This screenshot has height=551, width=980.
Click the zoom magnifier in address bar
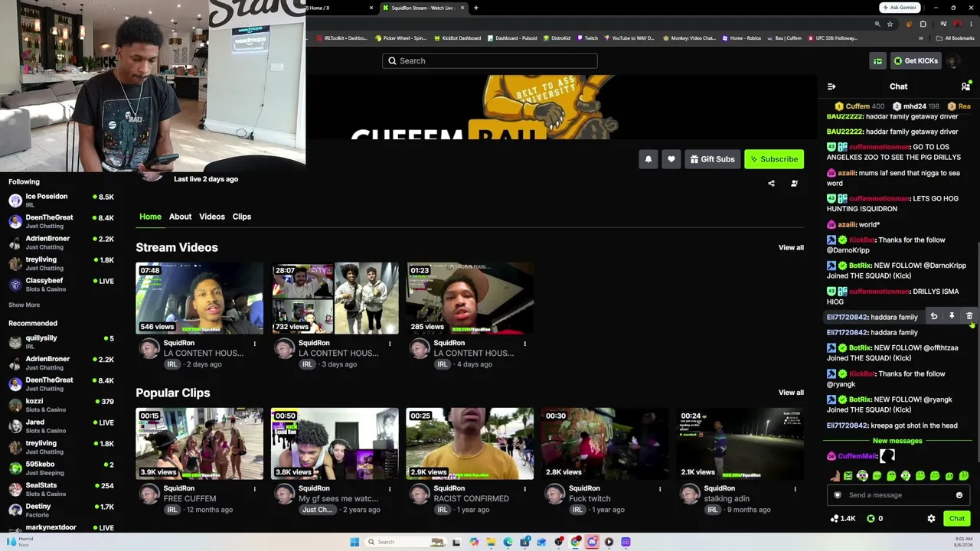pyautogui.click(x=877, y=24)
